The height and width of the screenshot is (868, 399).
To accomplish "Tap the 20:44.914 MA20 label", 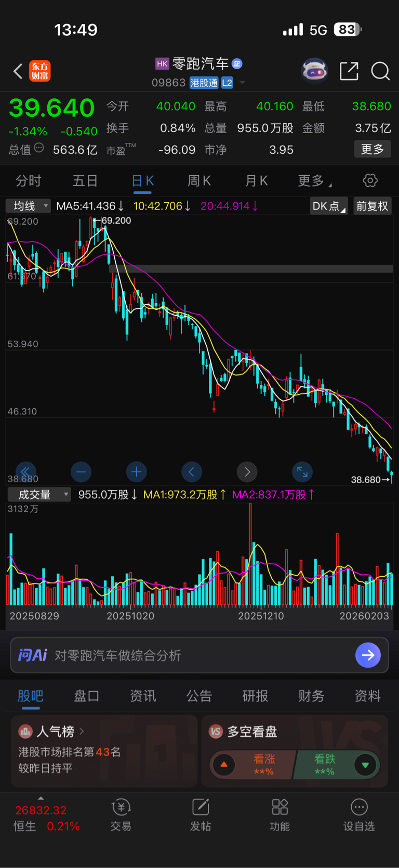I will point(229,206).
